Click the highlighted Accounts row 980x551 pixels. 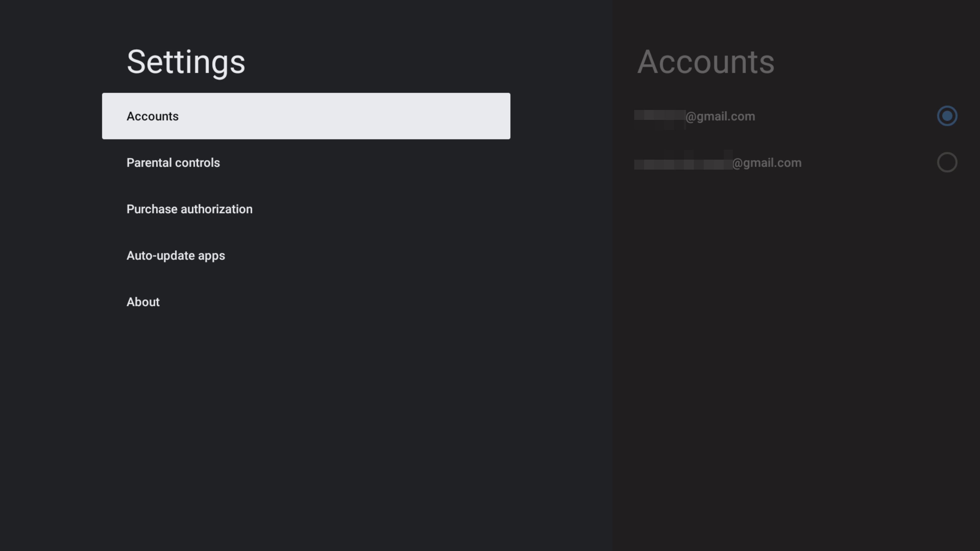coord(306,116)
